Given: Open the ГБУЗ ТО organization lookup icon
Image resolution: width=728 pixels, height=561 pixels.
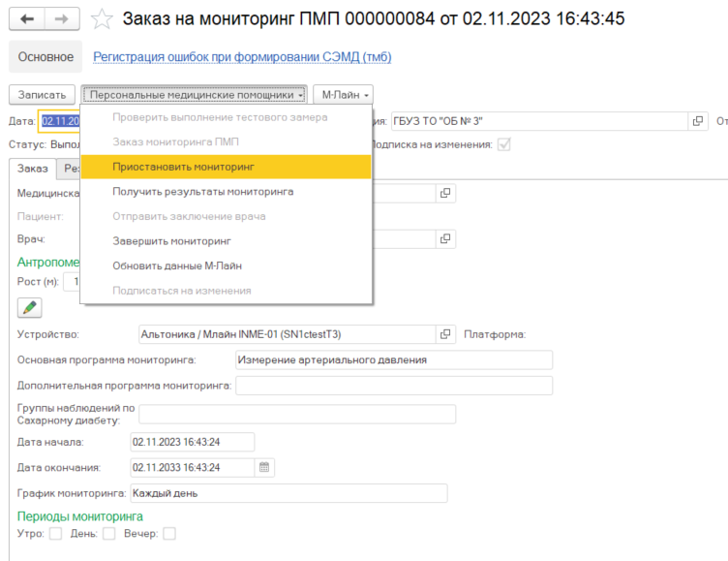Looking at the screenshot, I should click(x=697, y=121).
